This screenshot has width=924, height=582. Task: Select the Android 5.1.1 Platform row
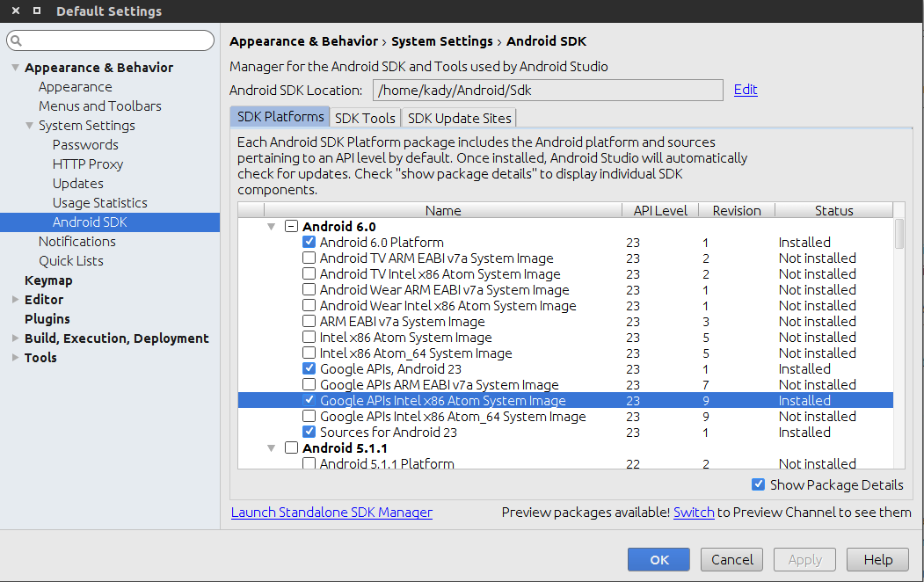tap(565, 463)
